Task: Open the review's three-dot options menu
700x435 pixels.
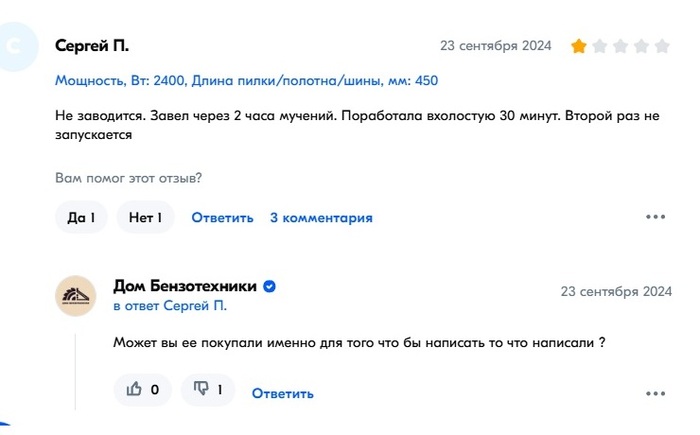Action: point(655,217)
